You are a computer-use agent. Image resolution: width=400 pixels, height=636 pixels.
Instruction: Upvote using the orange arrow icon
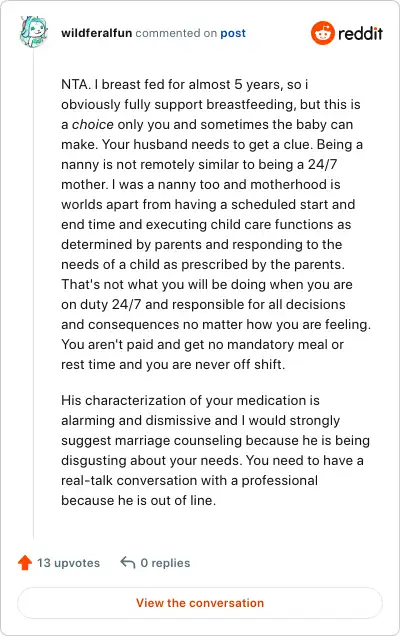(25, 563)
